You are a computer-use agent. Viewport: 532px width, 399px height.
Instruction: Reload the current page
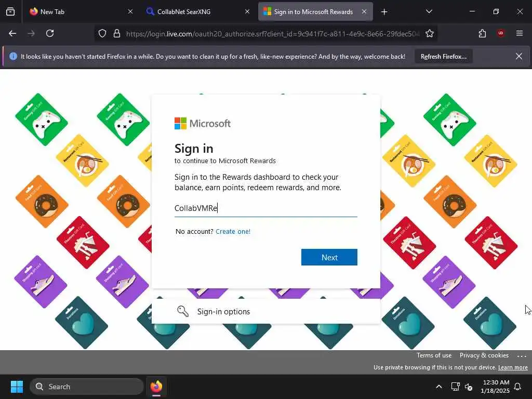point(50,33)
